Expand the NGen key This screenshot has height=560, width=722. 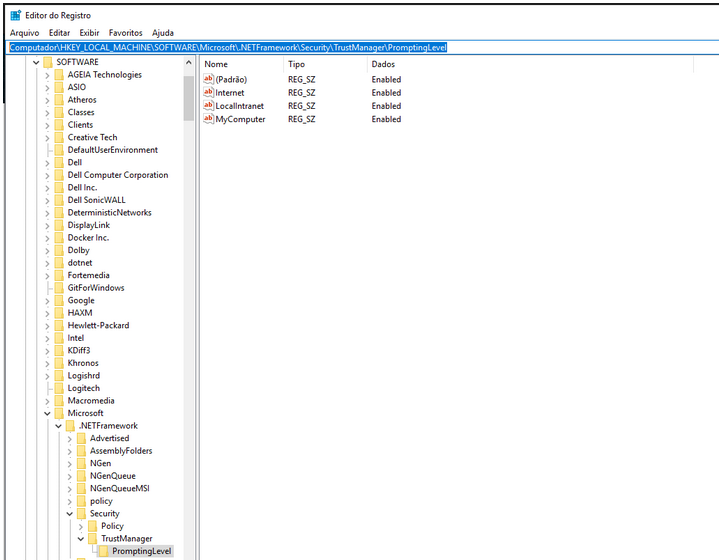70,463
